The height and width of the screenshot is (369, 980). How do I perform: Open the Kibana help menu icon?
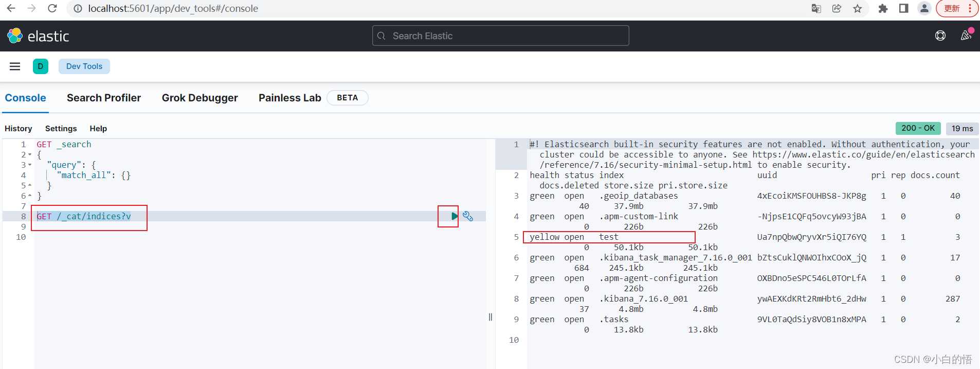pyautogui.click(x=940, y=36)
